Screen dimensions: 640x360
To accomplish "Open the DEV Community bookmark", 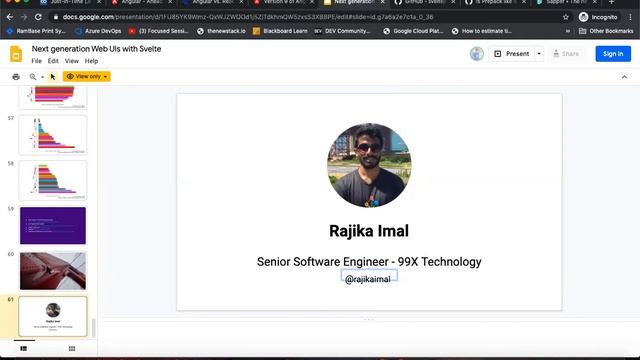I will pyautogui.click(x=342, y=31).
